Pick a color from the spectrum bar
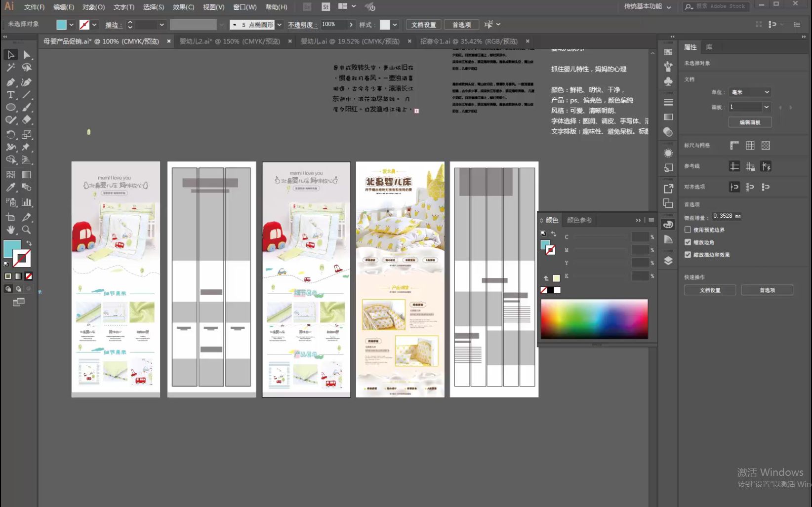Image resolution: width=812 pixels, height=507 pixels. (x=594, y=319)
